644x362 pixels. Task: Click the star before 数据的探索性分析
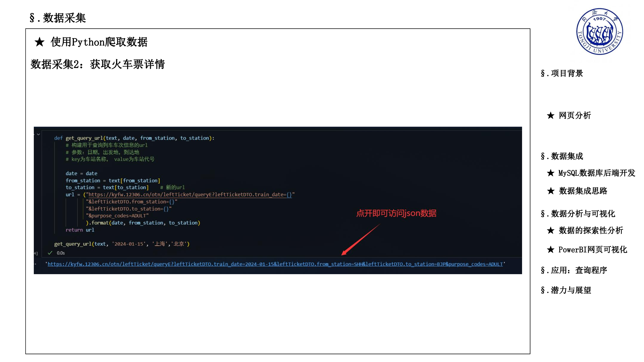(x=551, y=230)
